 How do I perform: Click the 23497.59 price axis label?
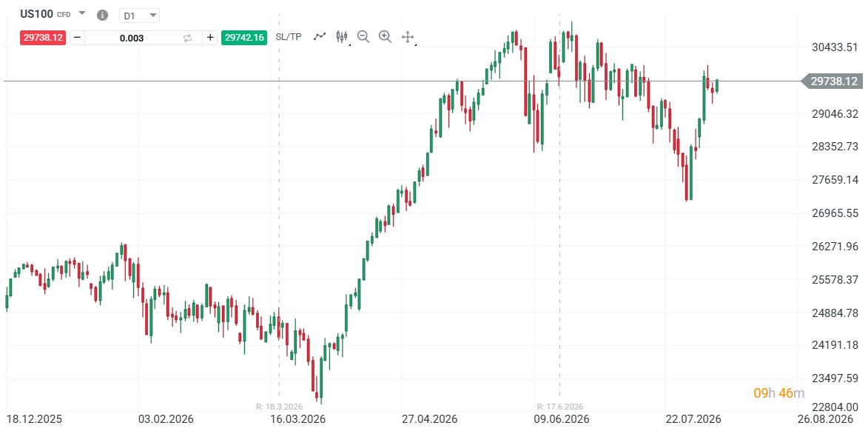pyautogui.click(x=835, y=378)
